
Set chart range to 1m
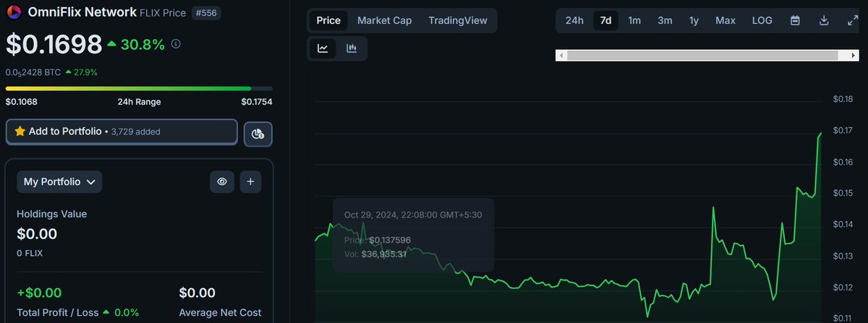click(634, 20)
